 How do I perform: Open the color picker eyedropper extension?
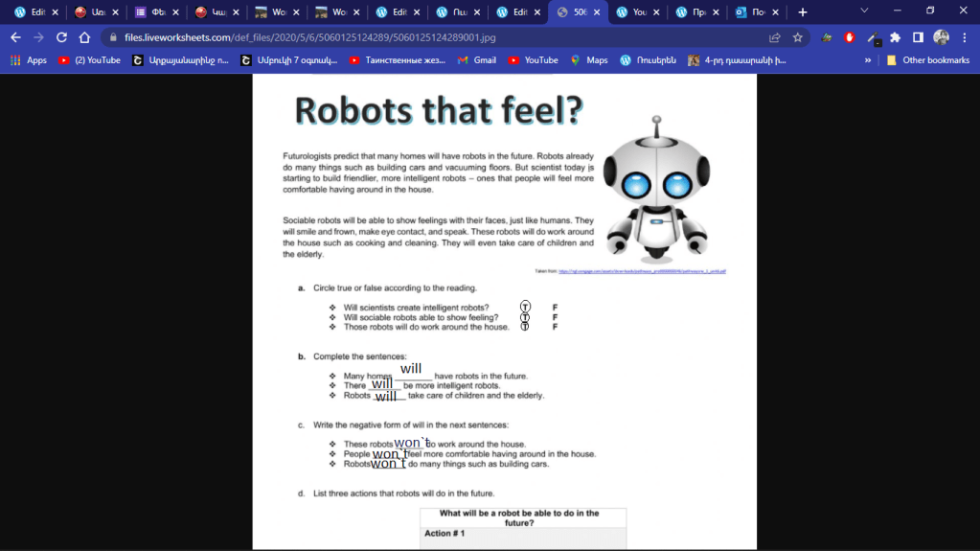(x=872, y=37)
